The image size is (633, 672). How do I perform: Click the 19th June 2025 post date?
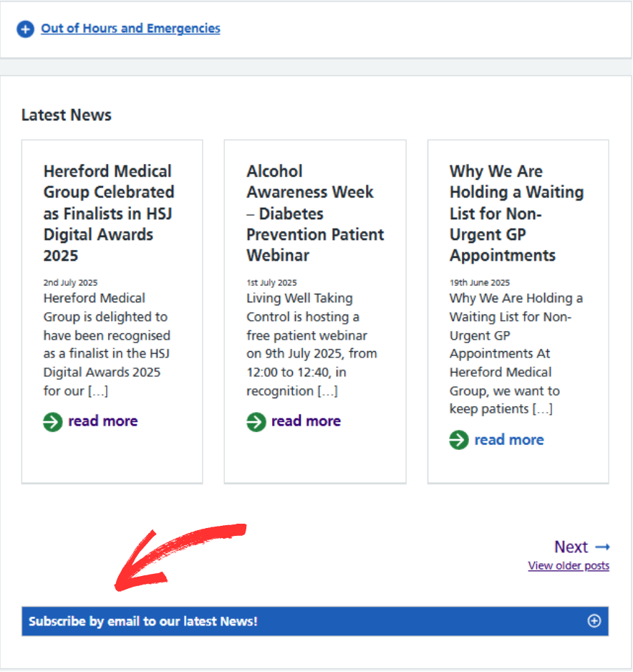[479, 283]
